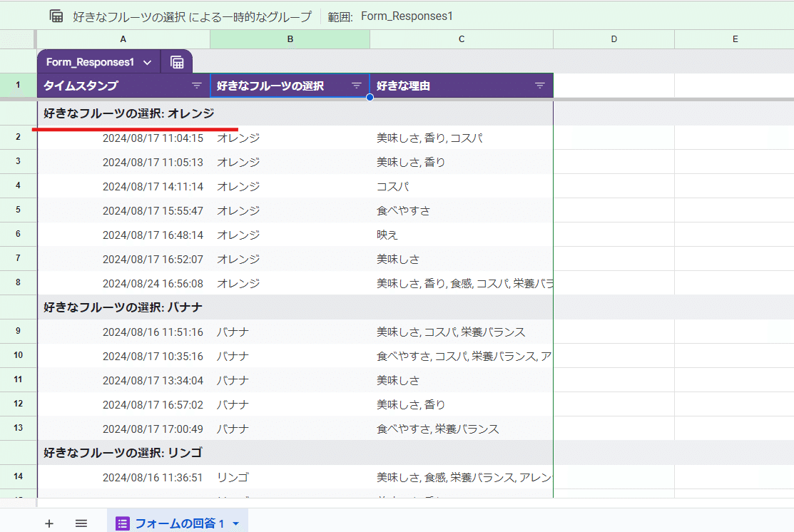The height and width of the screenshot is (532, 794).
Task: Click the 好きな理由 header cell text
Action: (x=403, y=86)
